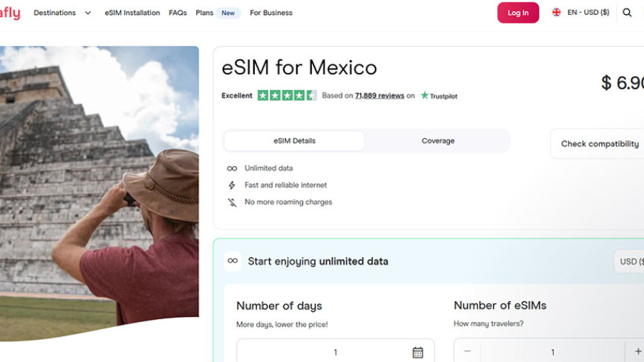This screenshot has height=362, width=644.
Task: Click the Number of days input field
Action: [x=336, y=352]
